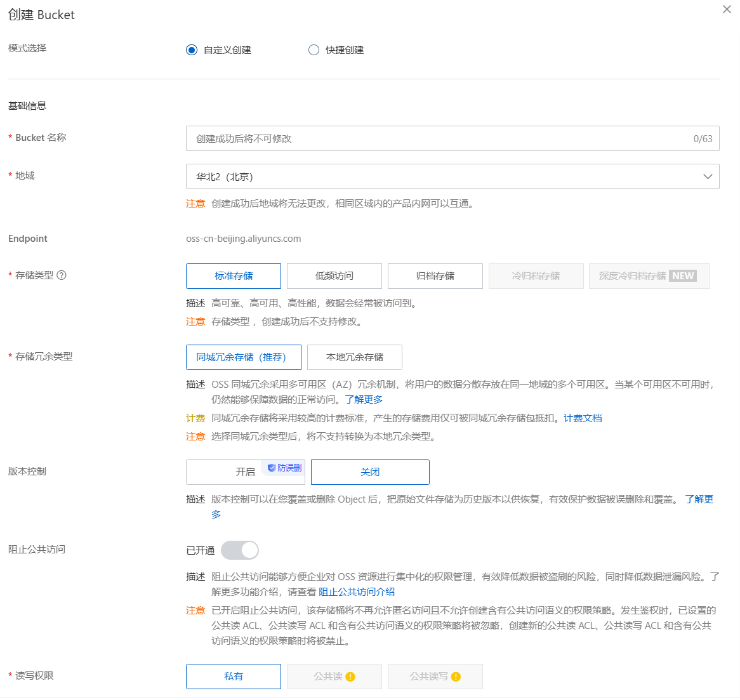The width and height of the screenshot is (740, 700).
Task: Select 标准存储 storage type
Action: pos(233,276)
